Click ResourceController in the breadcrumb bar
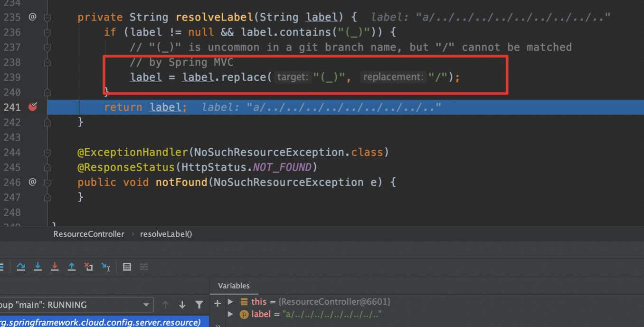Viewport: 644px width, 327px height. click(89, 234)
